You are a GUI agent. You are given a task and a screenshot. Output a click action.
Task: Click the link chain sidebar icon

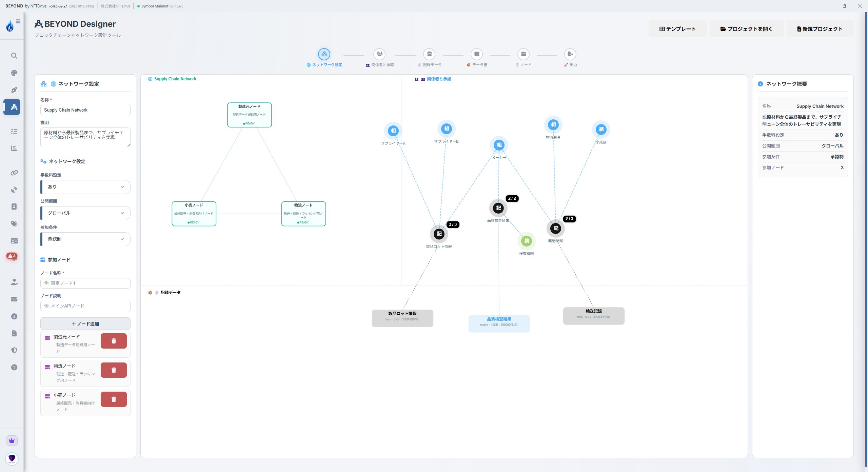tap(14, 173)
